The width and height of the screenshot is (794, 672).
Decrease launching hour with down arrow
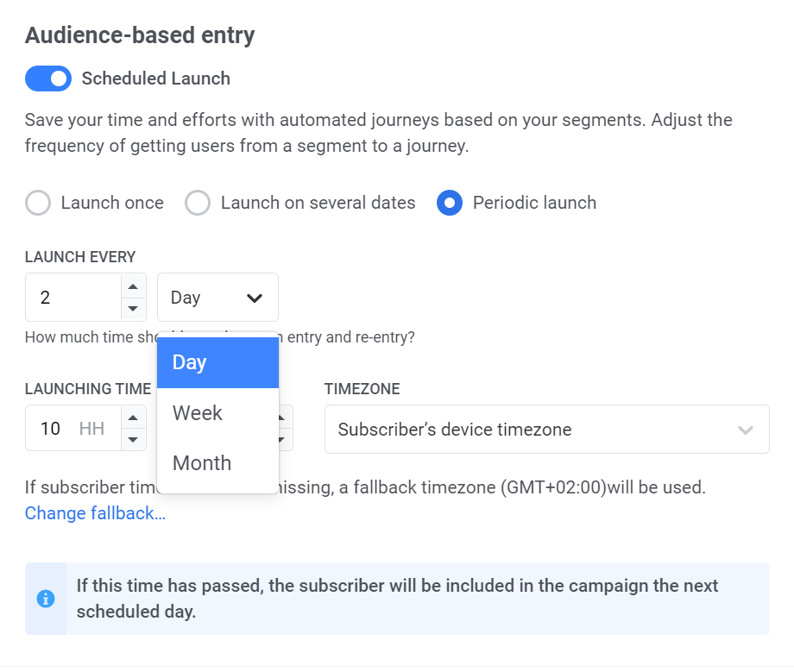pyautogui.click(x=133, y=439)
